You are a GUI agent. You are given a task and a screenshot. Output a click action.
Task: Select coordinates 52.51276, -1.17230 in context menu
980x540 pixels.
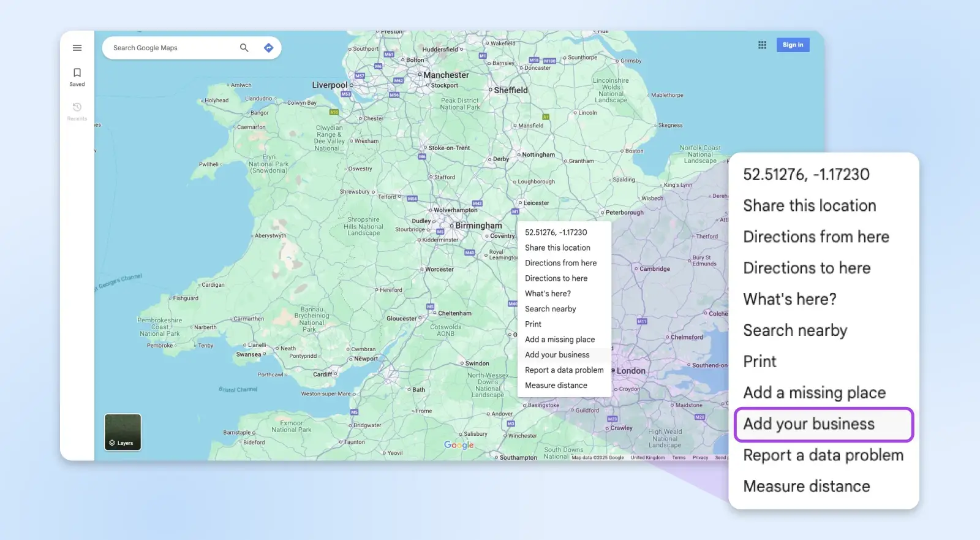[556, 232]
